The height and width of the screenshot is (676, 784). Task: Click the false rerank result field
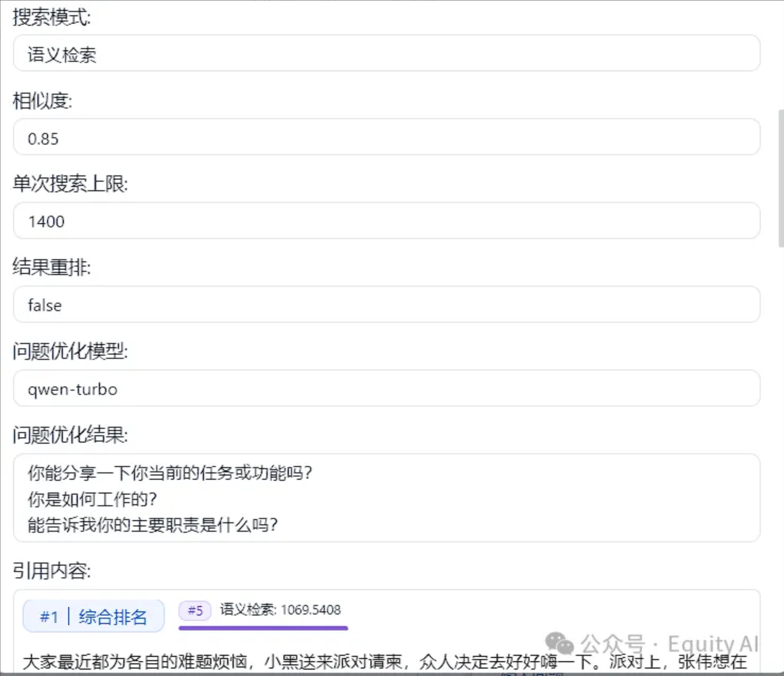tap(387, 304)
